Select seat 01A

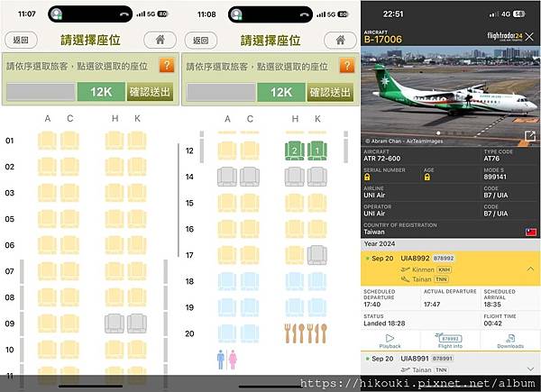click(47, 141)
